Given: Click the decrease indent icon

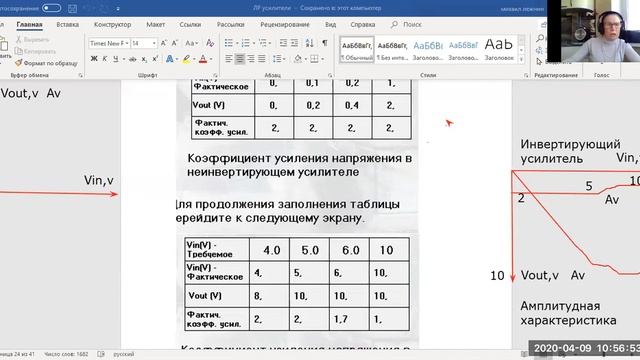Looking at the screenshot, I should [283, 43].
